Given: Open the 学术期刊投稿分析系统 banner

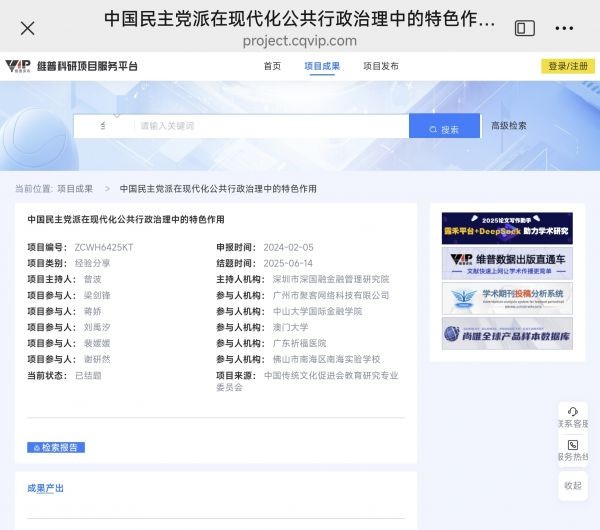Looking at the screenshot, I should 507,298.
